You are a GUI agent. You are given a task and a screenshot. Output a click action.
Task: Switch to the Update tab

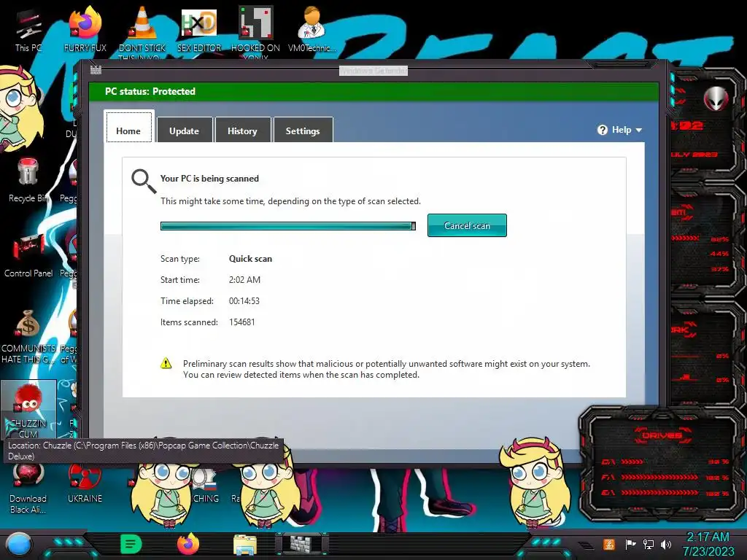click(x=185, y=130)
